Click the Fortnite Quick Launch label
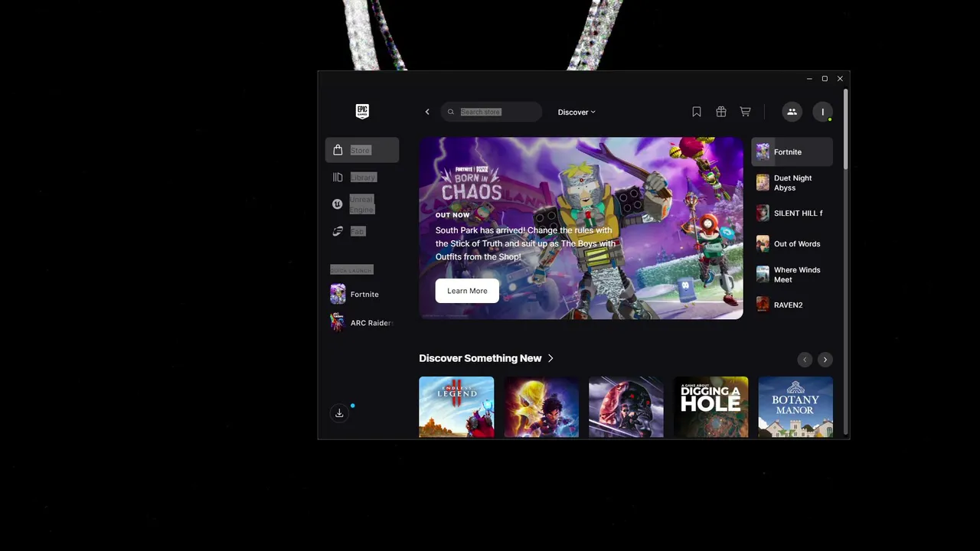This screenshot has width=980, height=551. [x=364, y=294]
